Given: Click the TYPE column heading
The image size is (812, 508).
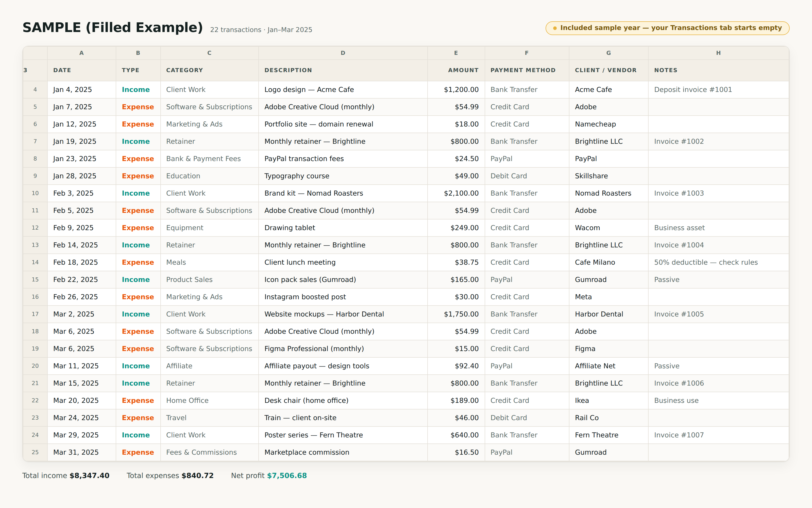Looking at the screenshot, I should 138,70.
